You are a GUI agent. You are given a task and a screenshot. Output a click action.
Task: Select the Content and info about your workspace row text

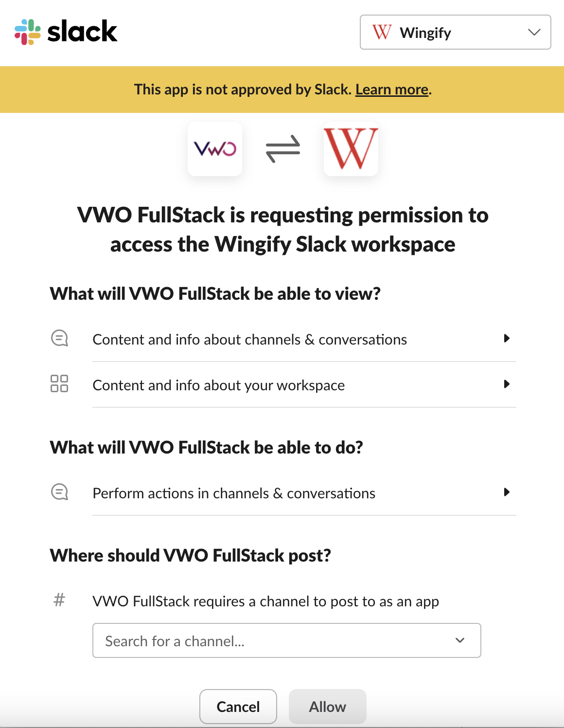(x=219, y=385)
